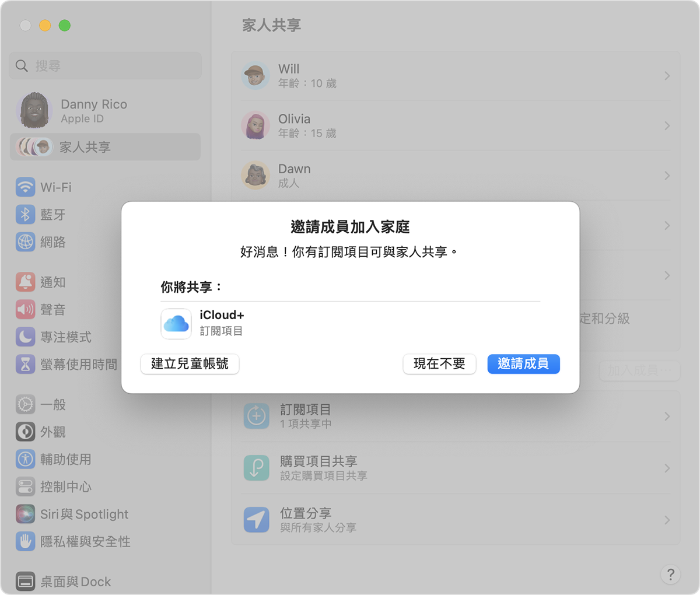Viewport: 700px width, 595px height.
Task: Select the 專注模式 moon icon
Action: 26,337
